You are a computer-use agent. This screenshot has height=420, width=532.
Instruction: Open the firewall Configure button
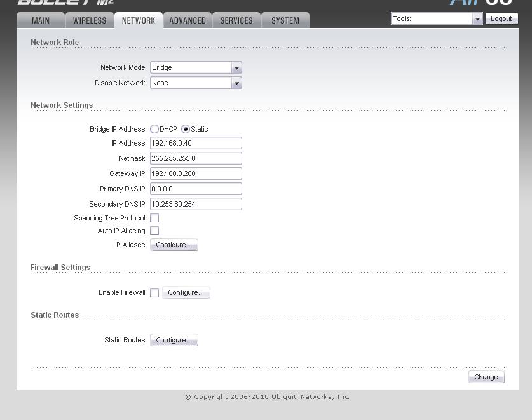pyautogui.click(x=186, y=292)
